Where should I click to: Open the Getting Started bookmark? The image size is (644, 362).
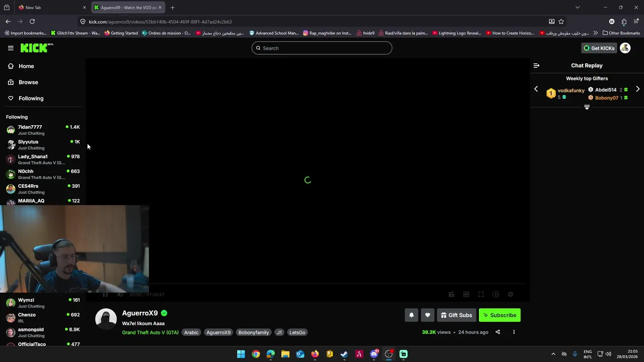point(121,33)
